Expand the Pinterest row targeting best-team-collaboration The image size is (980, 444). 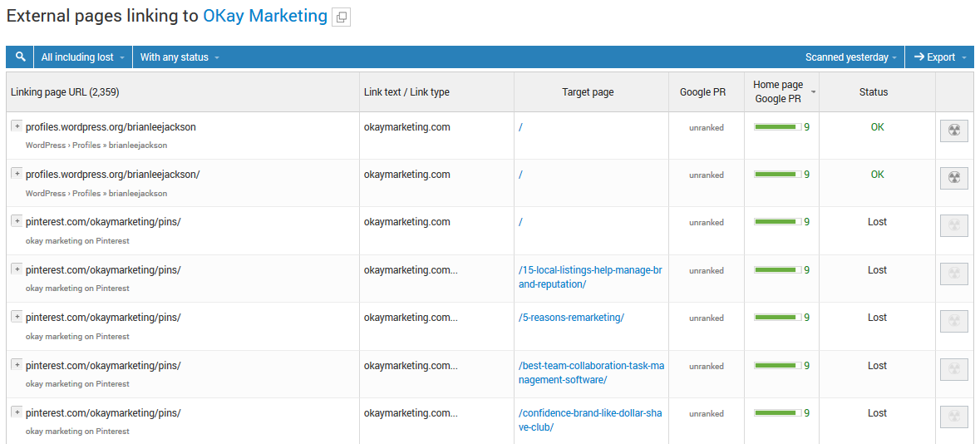pos(17,365)
